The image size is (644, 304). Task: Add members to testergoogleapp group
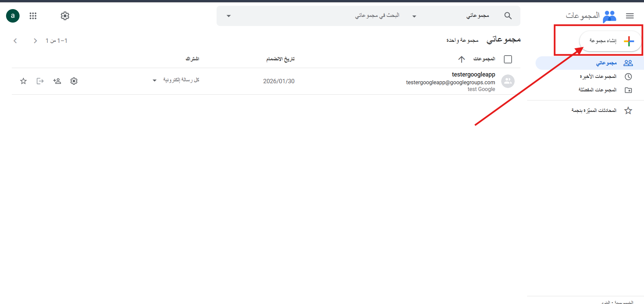click(57, 81)
